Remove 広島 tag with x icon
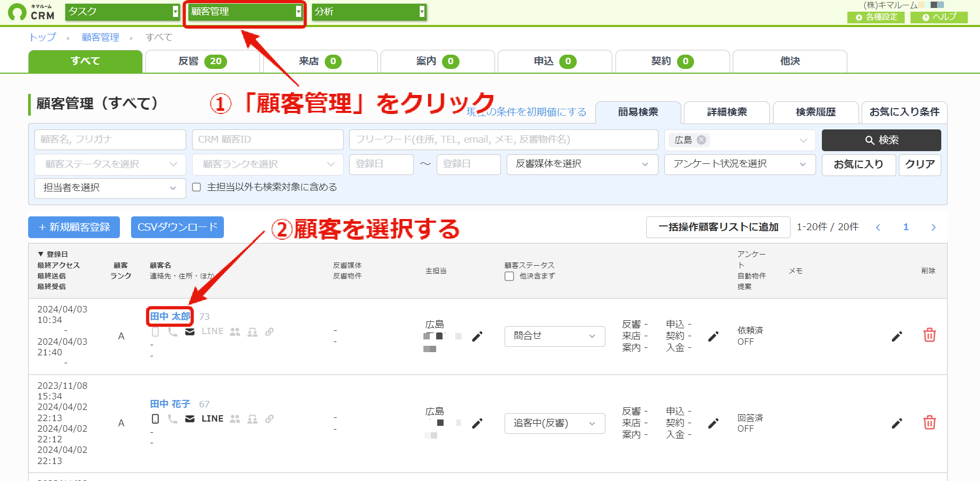This screenshot has height=481, width=980. coord(701,140)
